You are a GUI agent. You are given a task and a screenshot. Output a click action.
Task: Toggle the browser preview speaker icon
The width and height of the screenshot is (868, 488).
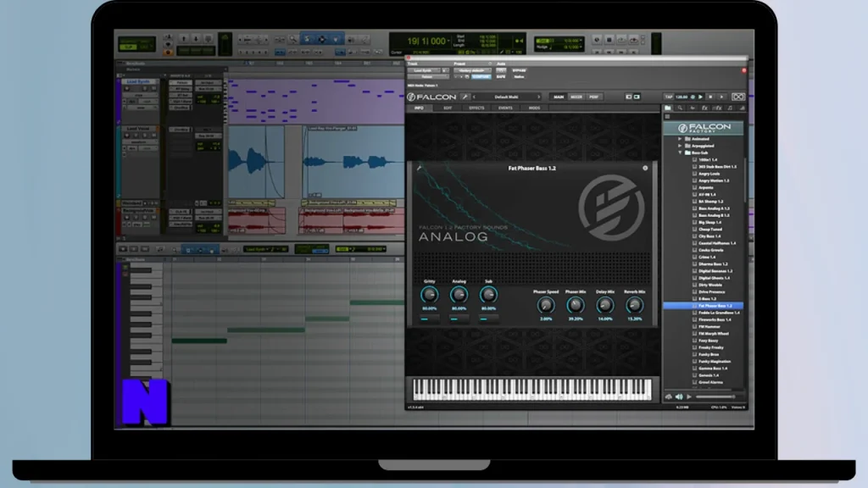[679, 396]
